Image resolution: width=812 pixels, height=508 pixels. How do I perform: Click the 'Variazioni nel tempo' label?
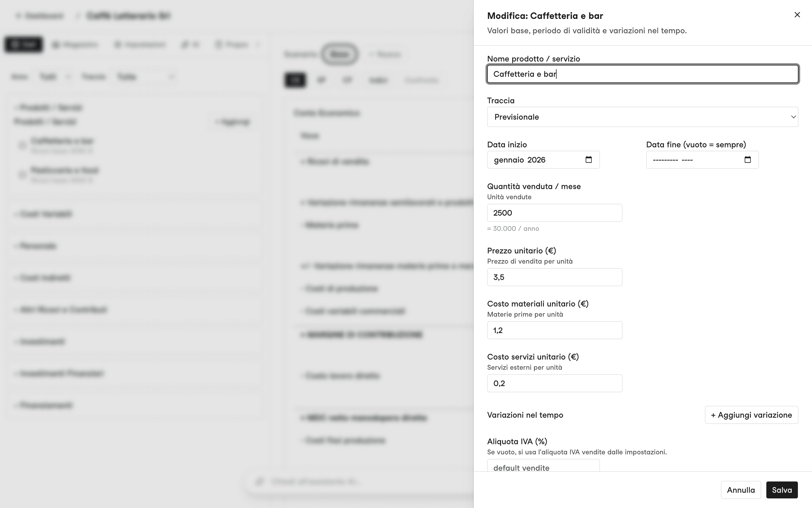[x=525, y=415]
